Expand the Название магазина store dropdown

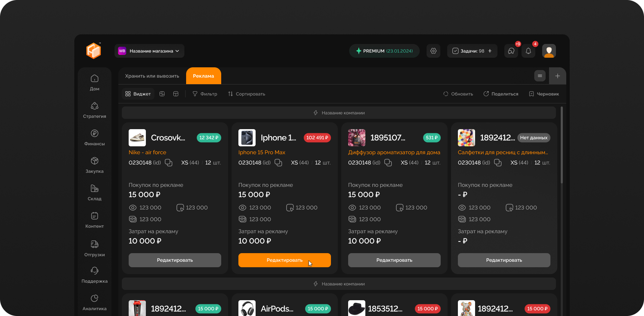[x=149, y=51]
